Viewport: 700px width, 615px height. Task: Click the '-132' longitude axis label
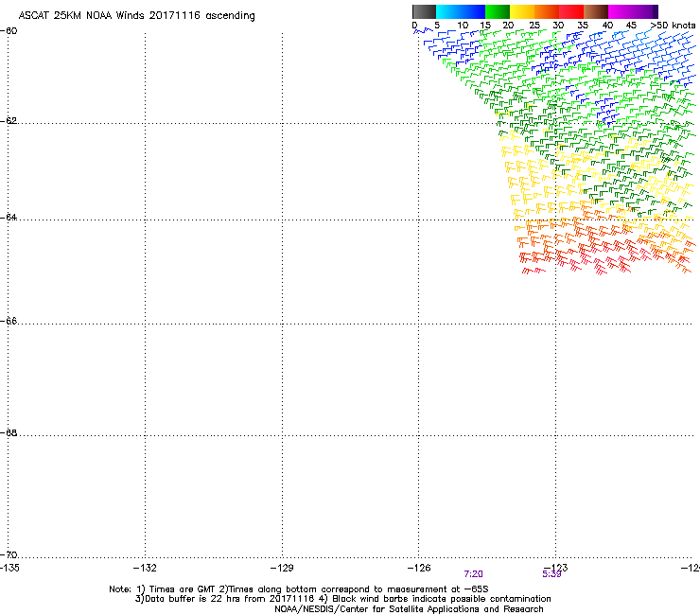click(x=145, y=568)
